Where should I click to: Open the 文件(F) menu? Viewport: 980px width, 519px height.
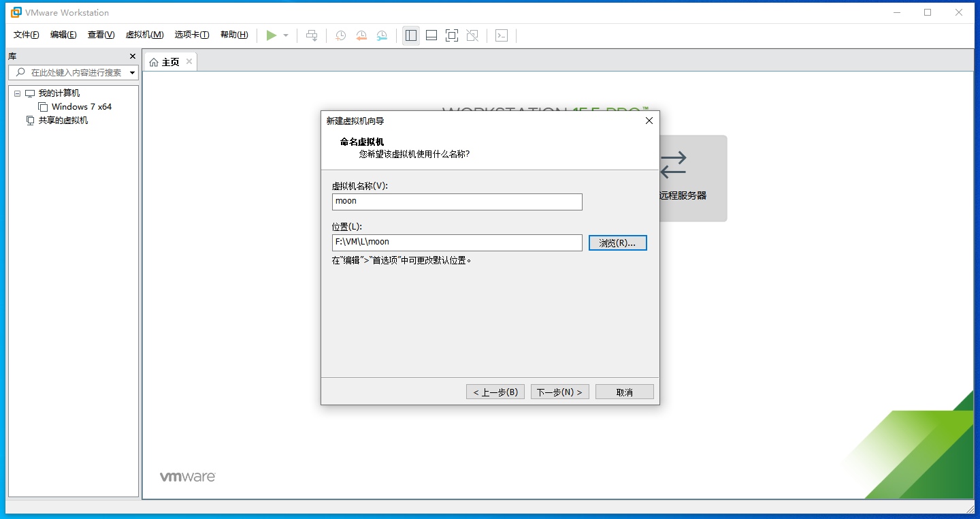27,35
